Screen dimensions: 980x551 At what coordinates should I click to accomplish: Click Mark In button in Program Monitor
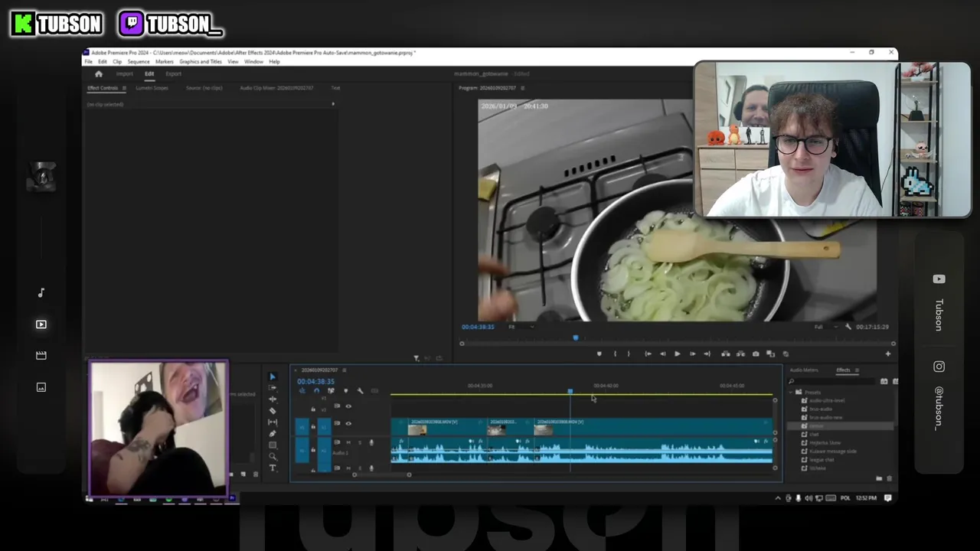pyautogui.click(x=615, y=354)
